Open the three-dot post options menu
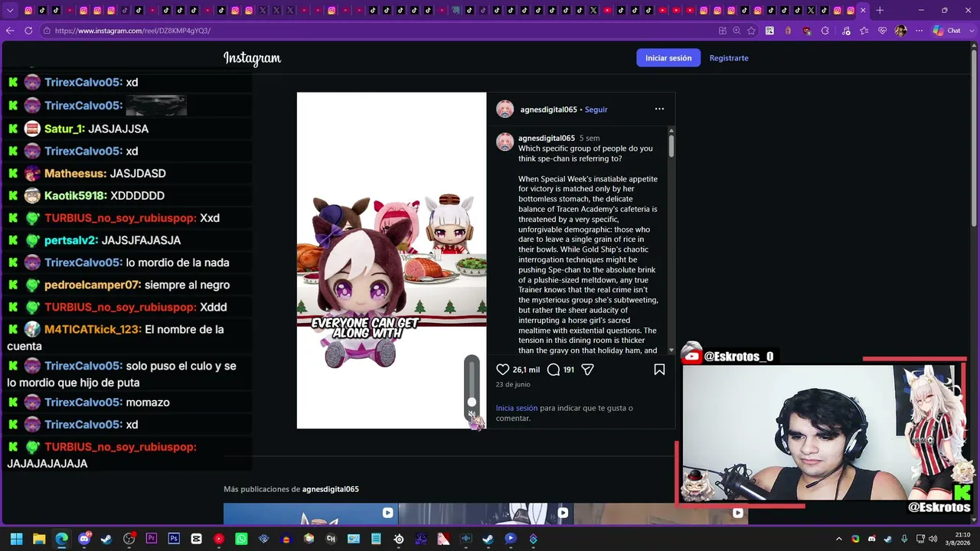The image size is (980, 551). 659,109
